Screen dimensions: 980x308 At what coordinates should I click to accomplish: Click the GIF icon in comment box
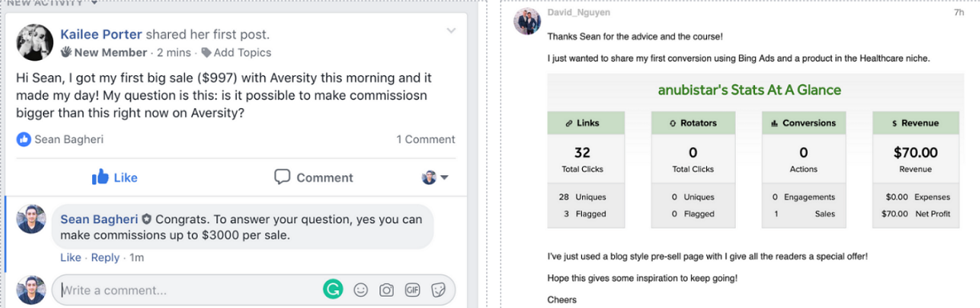tap(412, 290)
